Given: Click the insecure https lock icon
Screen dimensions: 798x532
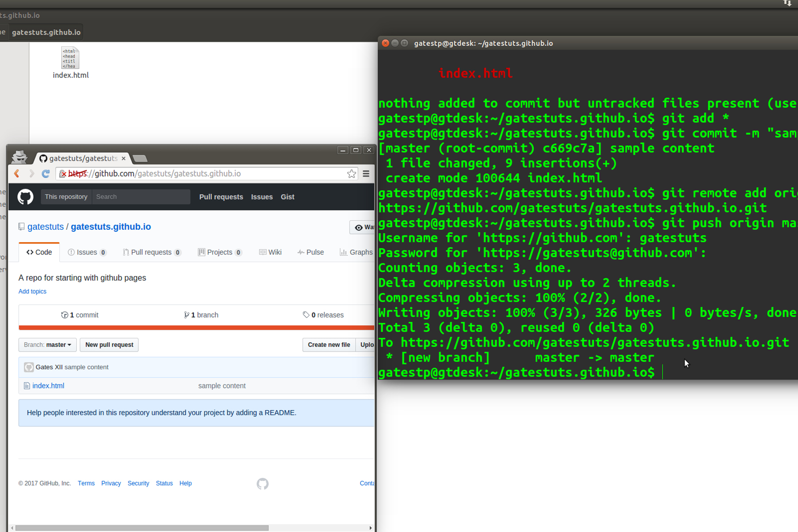Looking at the screenshot, I should point(63,174).
